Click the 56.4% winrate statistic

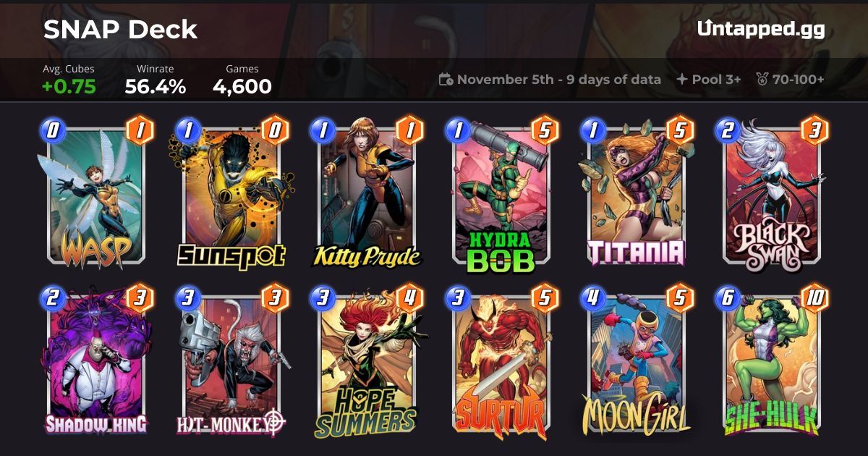pyautogui.click(x=156, y=87)
